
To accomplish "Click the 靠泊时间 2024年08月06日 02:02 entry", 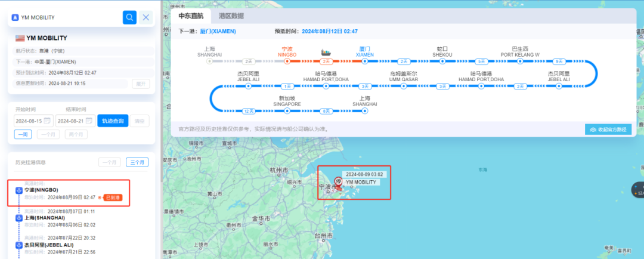I will 60,225.
